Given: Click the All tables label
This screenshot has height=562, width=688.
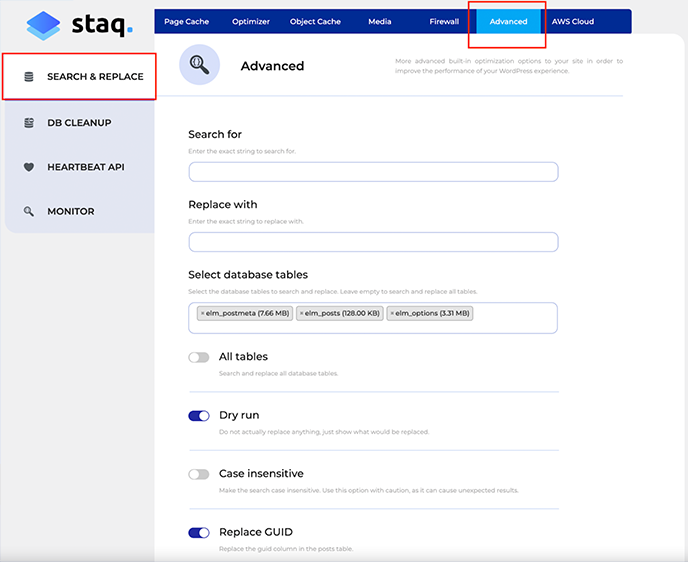Looking at the screenshot, I should pos(244,357).
